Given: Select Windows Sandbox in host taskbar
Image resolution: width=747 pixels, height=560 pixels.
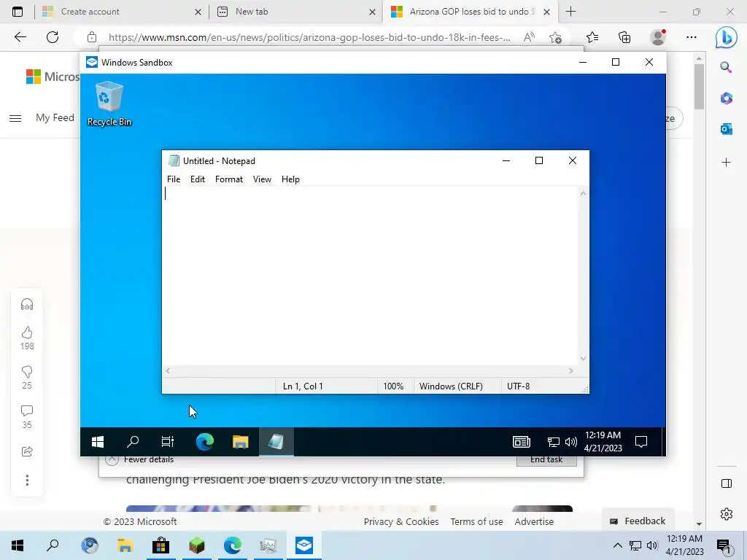Looking at the screenshot, I should pos(304,545).
